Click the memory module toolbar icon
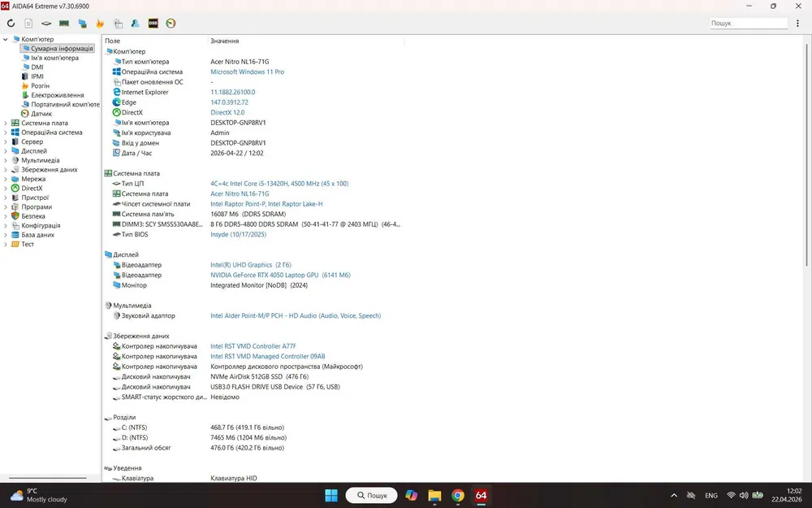Viewport: 812px width, 508px height. [64, 24]
